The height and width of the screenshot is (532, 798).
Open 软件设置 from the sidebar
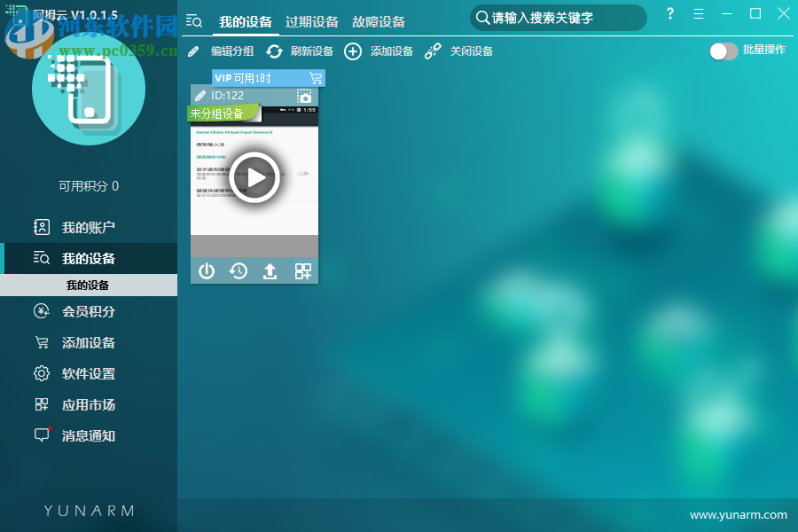[80, 373]
